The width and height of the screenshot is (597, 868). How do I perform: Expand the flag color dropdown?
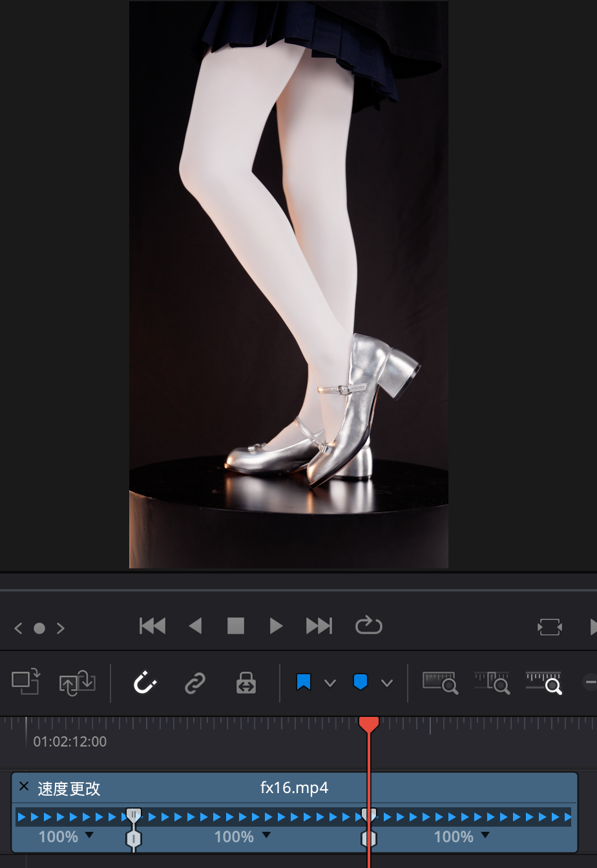point(330,683)
